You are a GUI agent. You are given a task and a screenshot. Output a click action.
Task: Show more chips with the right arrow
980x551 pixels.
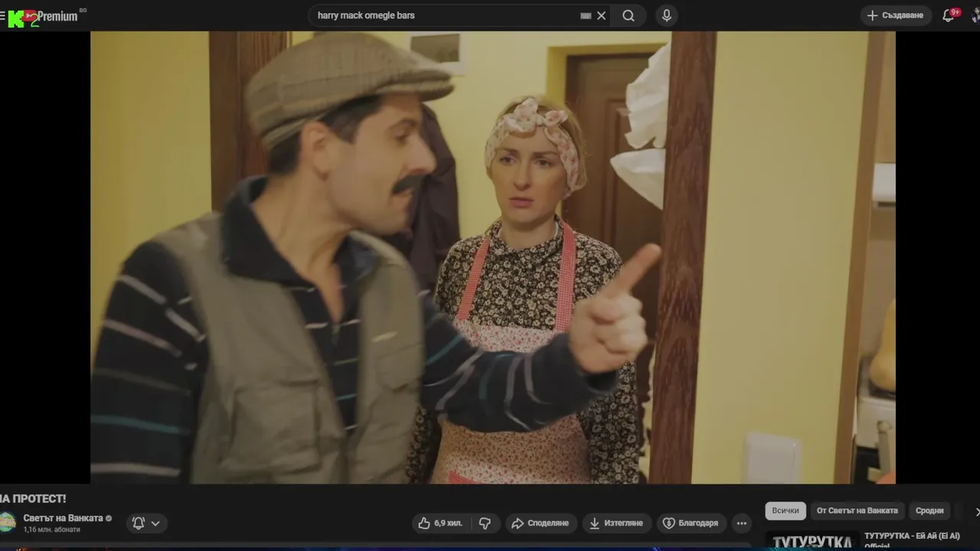pyautogui.click(x=976, y=511)
